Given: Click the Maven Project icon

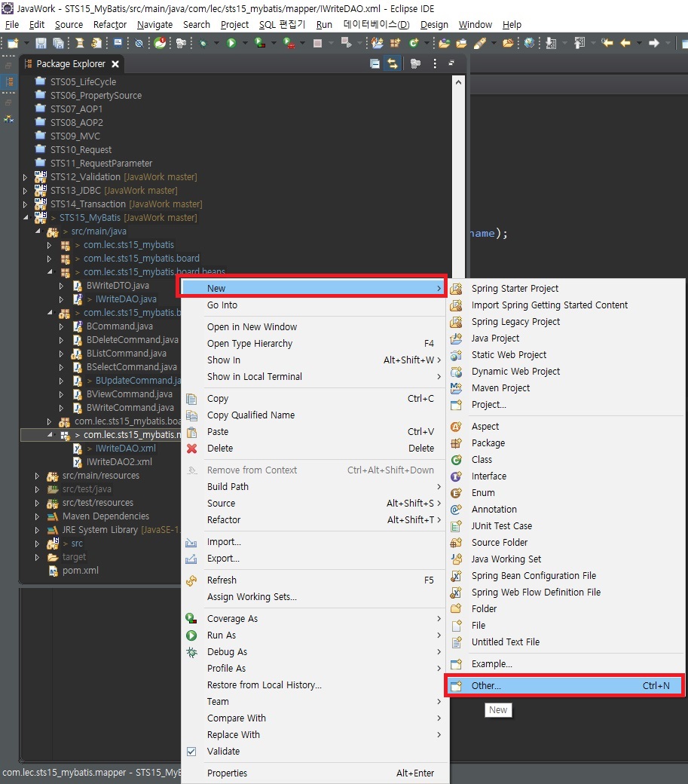Looking at the screenshot, I should (456, 388).
